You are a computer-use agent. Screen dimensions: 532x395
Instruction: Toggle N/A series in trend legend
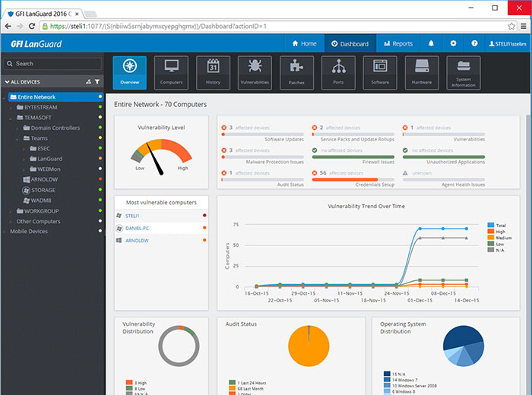tap(496, 250)
